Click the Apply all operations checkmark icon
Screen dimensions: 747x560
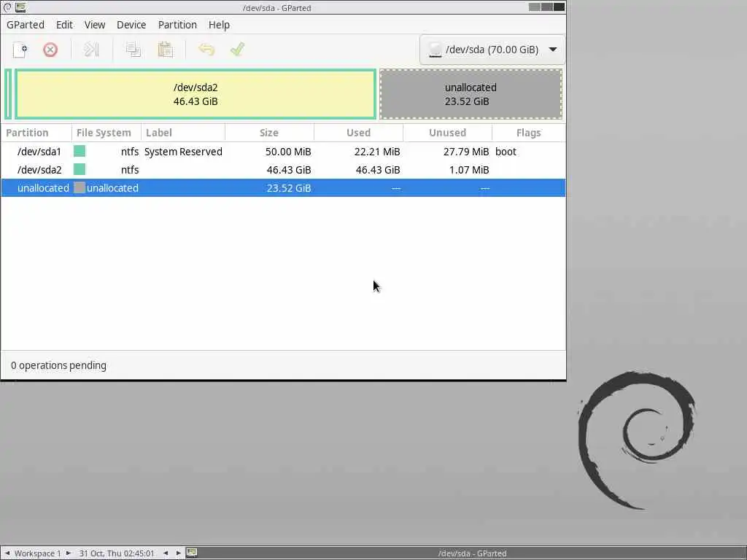[x=237, y=50]
